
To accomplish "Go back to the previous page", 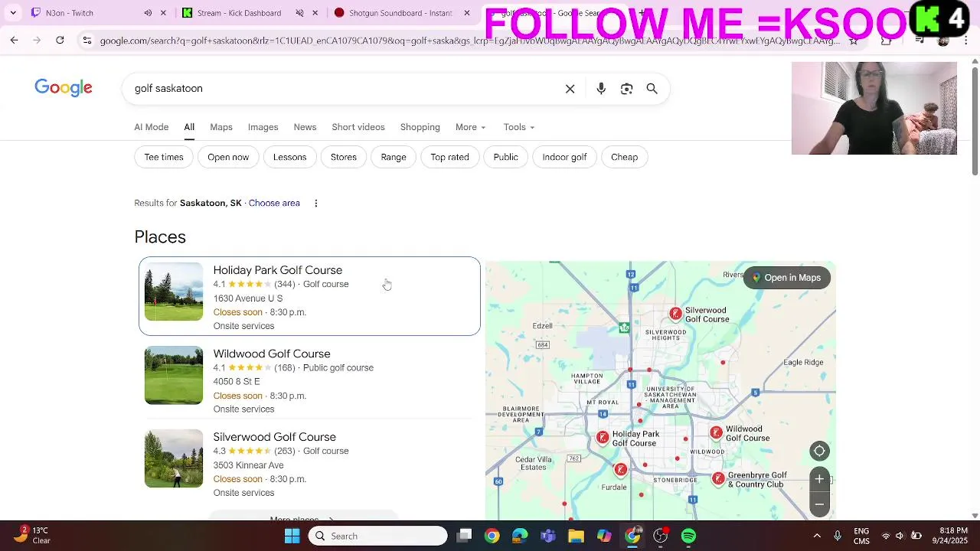I will click(14, 40).
